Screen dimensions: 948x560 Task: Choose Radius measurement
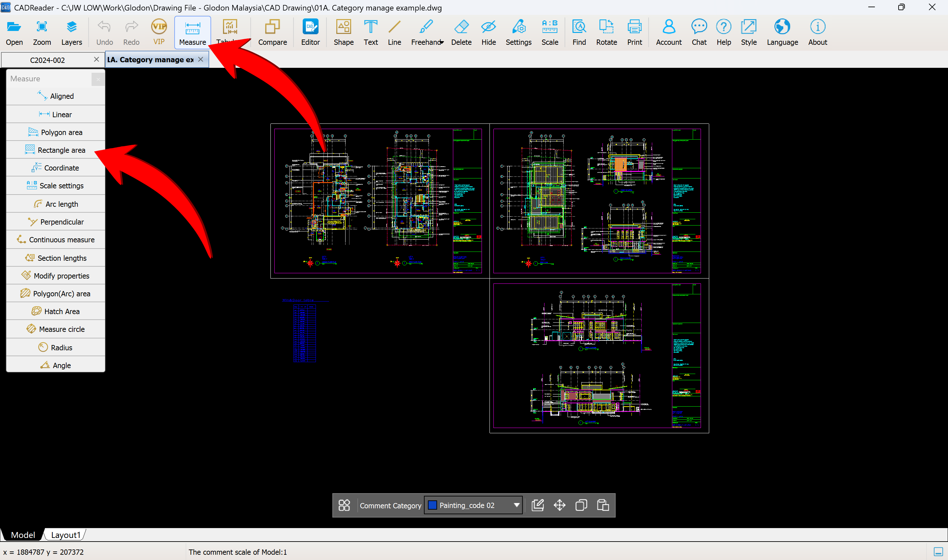(55, 347)
